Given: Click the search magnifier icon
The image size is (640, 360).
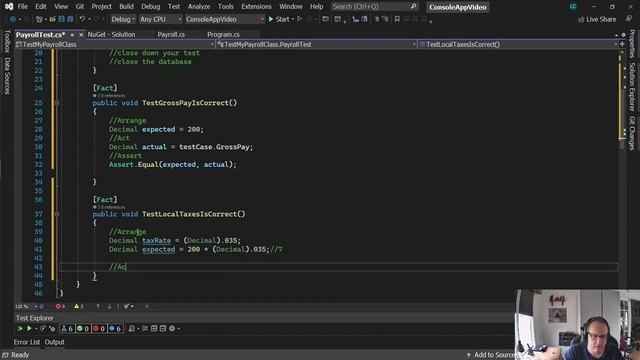Looking at the screenshot, I should click(413, 7).
